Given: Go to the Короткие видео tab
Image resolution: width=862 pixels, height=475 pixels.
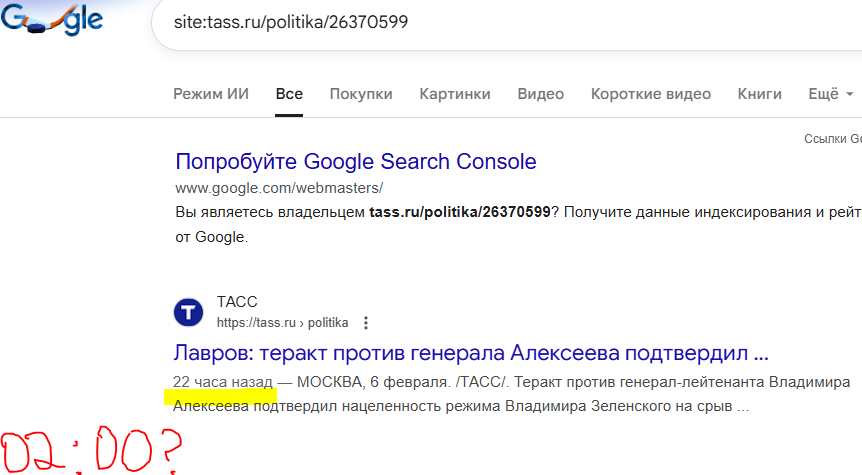Looking at the screenshot, I should tap(651, 94).
